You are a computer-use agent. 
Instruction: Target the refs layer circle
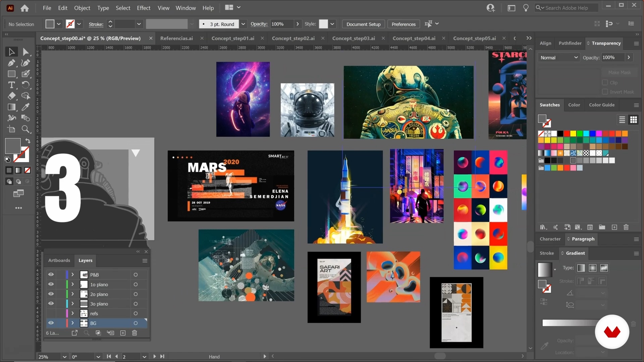136,314
